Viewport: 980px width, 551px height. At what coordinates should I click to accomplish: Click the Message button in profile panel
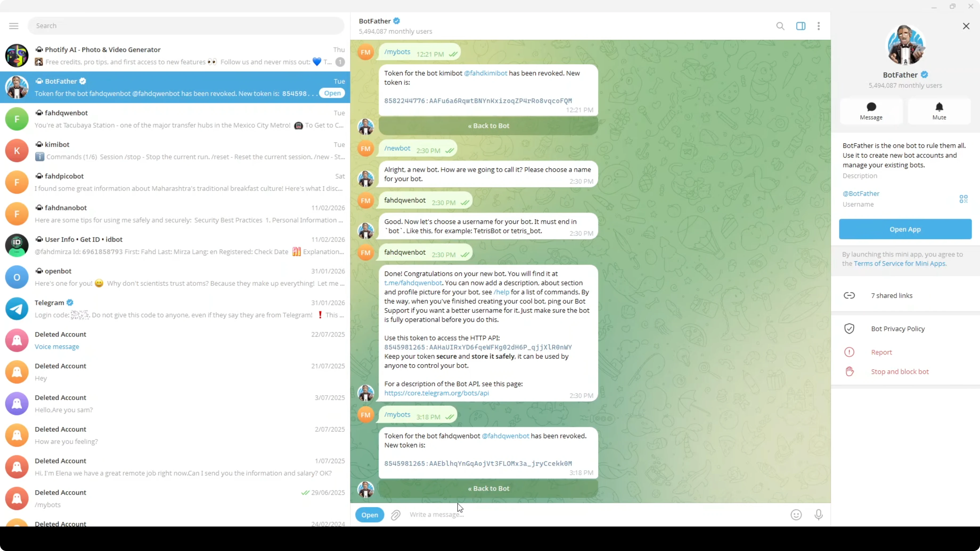pyautogui.click(x=871, y=111)
